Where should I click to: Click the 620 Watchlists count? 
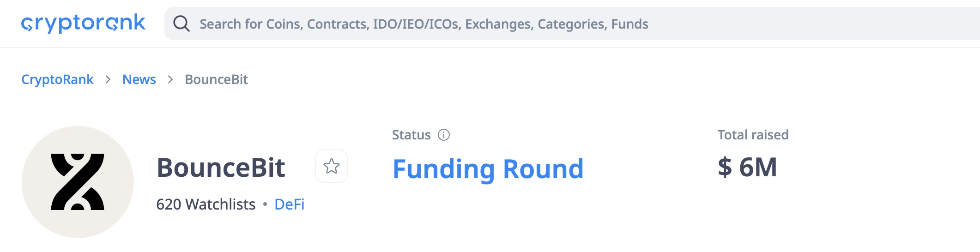(x=206, y=204)
